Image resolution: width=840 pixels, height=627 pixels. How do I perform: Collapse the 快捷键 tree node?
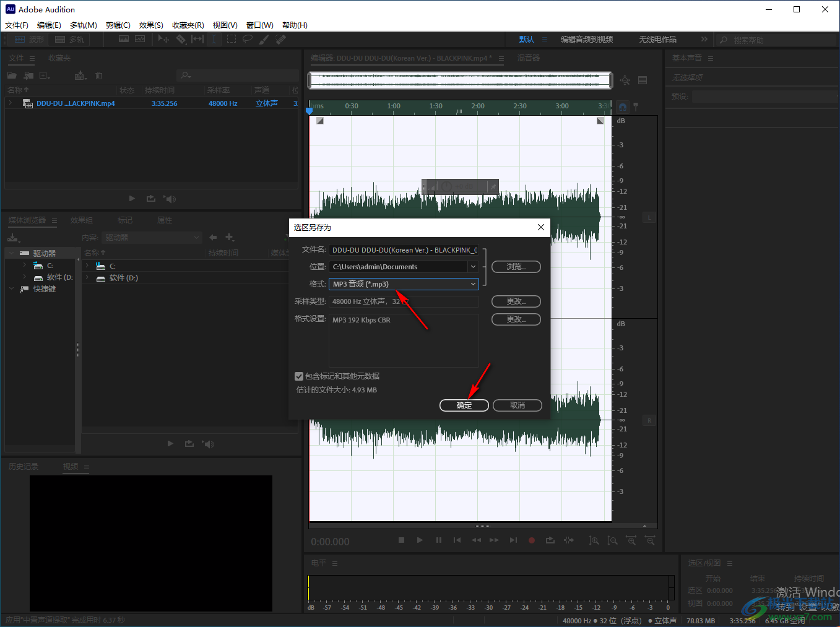[11, 288]
